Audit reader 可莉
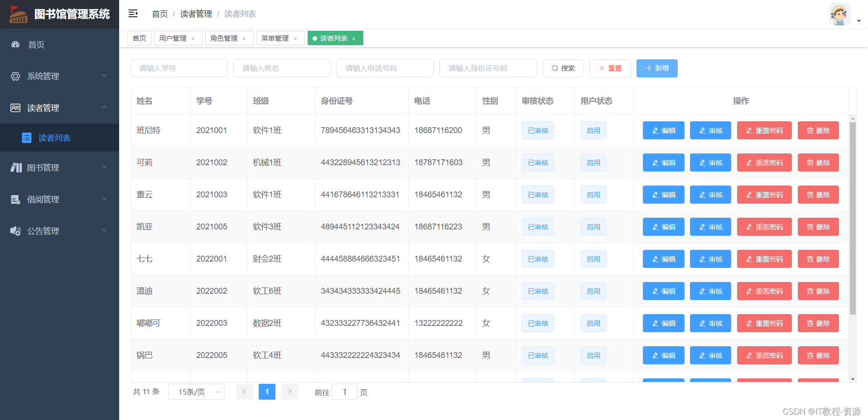Screen dimensions: 868x420 [710, 162]
